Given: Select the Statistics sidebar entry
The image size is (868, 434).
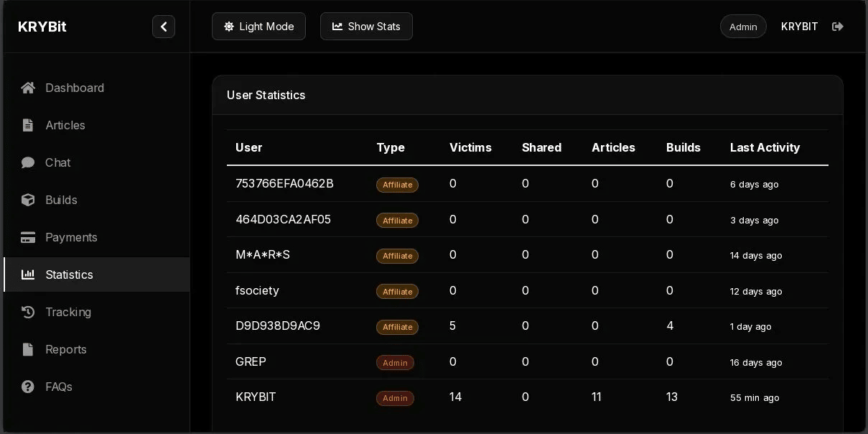Looking at the screenshot, I should pos(69,274).
